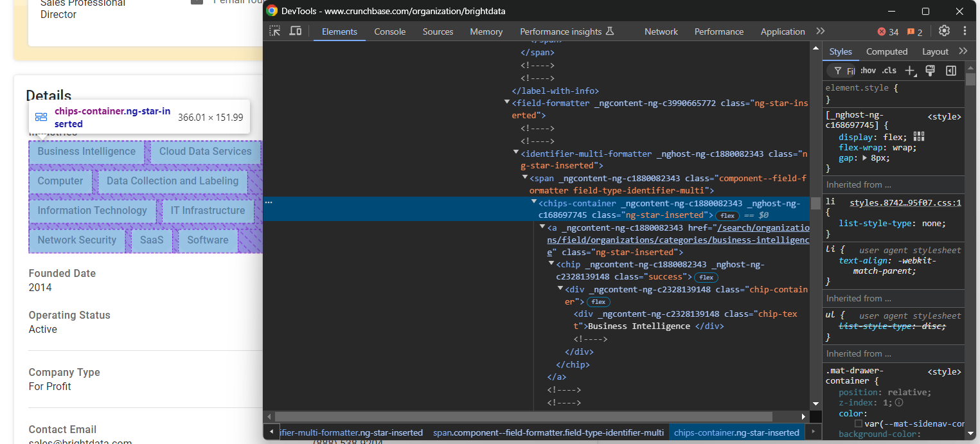
Task: Toggle the device toolbar icon
Action: point(296,31)
